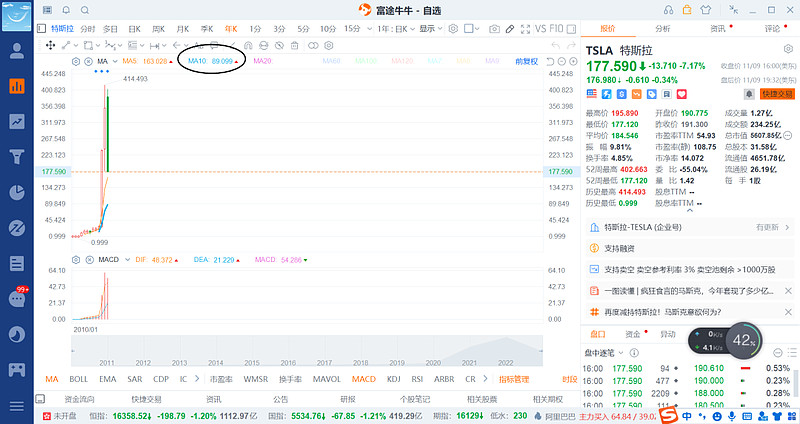Switch to 分时 intraday tab

click(x=88, y=29)
